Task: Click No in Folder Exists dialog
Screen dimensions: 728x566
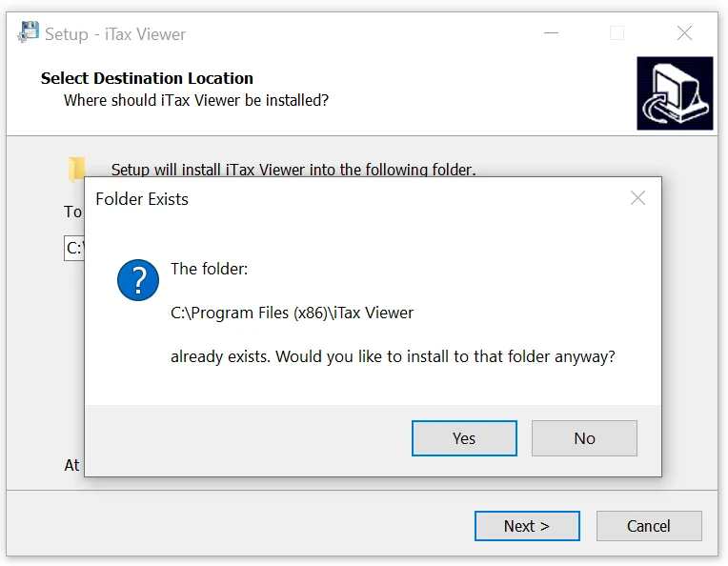Action: pyautogui.click(x=584, y=438)
